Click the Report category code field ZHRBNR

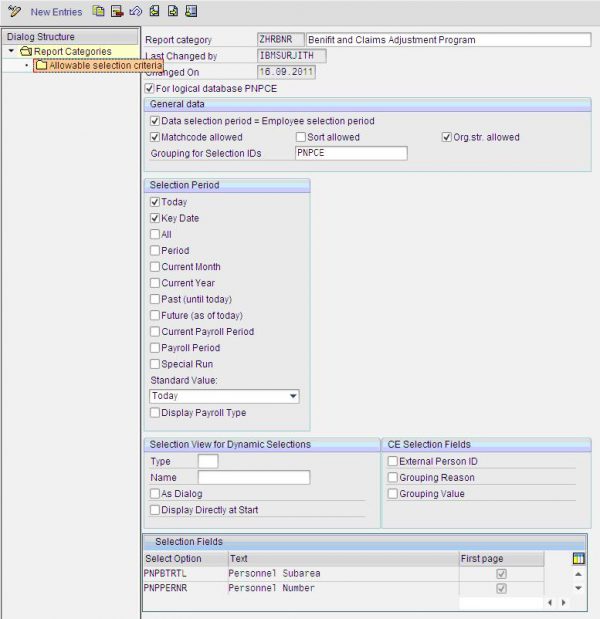pyautogui.click(x=281, y=40)
